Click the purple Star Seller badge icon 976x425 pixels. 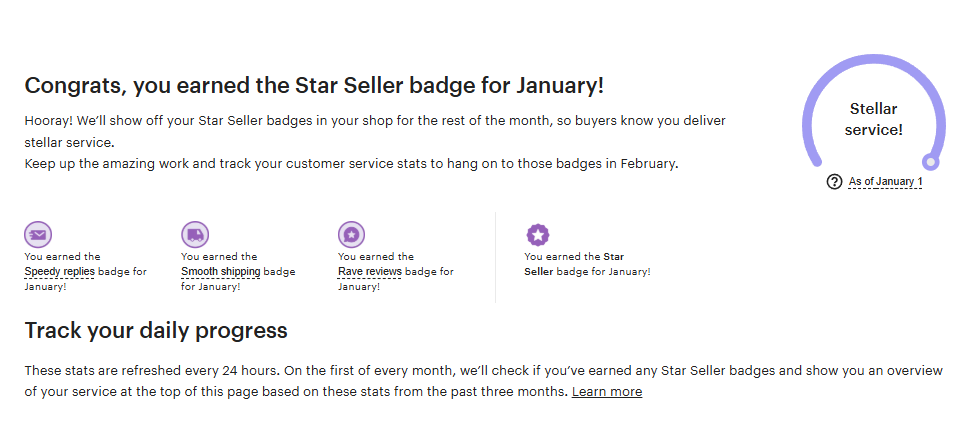click(538, 235)
